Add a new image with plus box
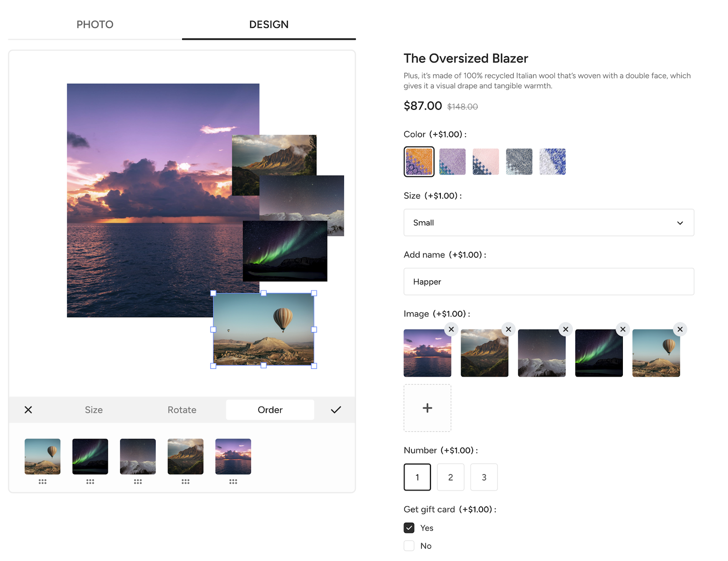 (x=427, y=408)
